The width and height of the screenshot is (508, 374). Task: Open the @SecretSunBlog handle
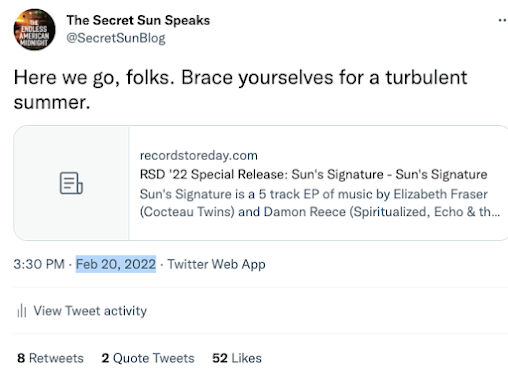pos(116,38)
